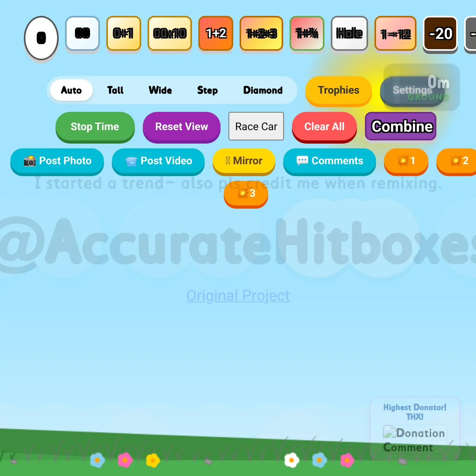Screen dimensions: 476x476
Task: Enable the Step layout mode
Action: click(x=207, y=90)
